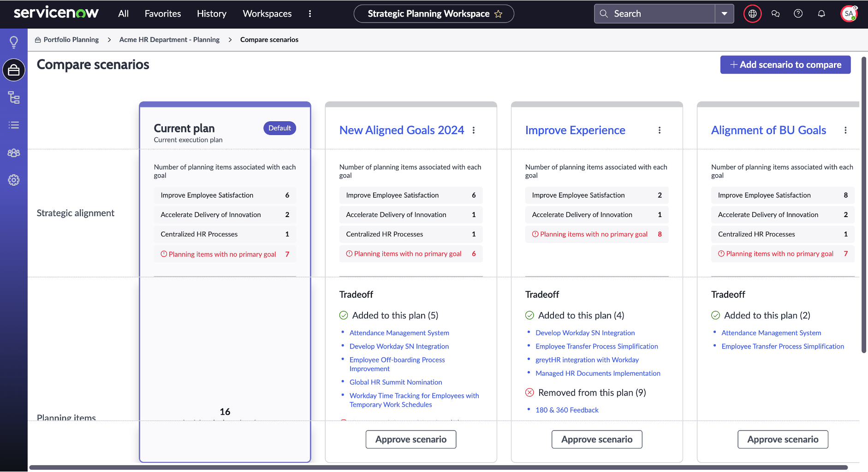Open New Aligned Goals 2024 scenario title

402,130
